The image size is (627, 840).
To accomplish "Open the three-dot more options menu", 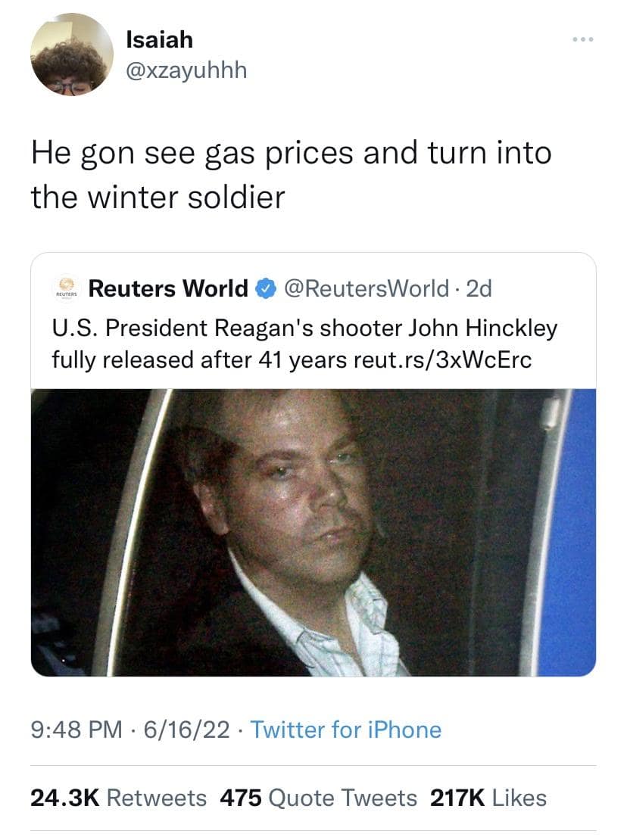I will coord(583,38).
